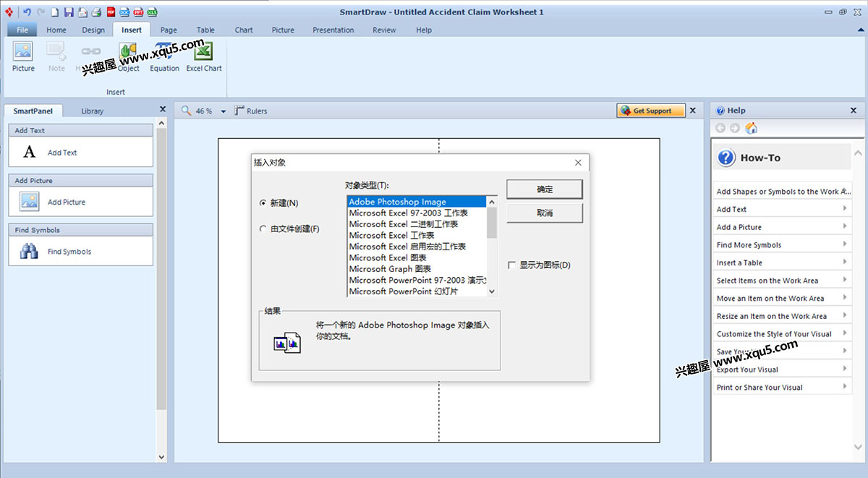
Task: Switch to the Chart ribbon tab
Action: 244,30
